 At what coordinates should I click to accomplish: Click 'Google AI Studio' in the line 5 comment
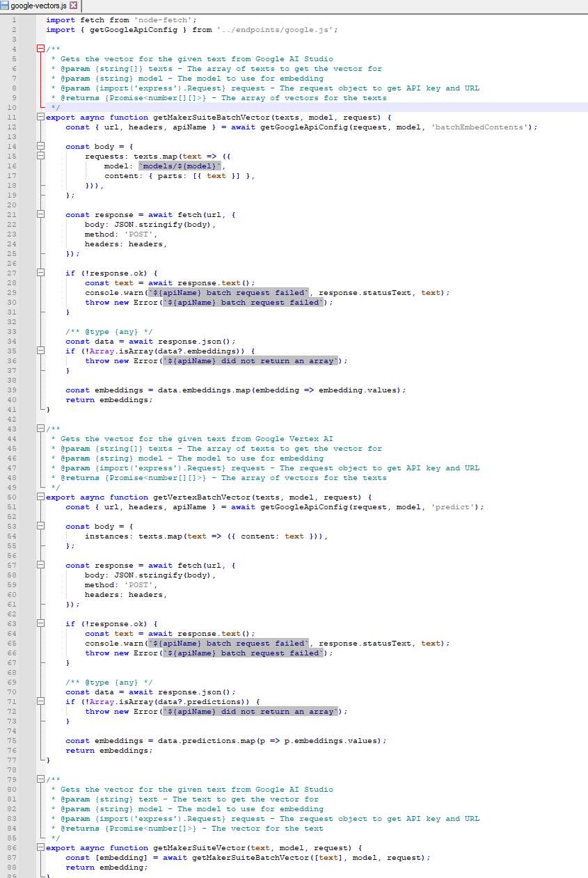[294, 58]
